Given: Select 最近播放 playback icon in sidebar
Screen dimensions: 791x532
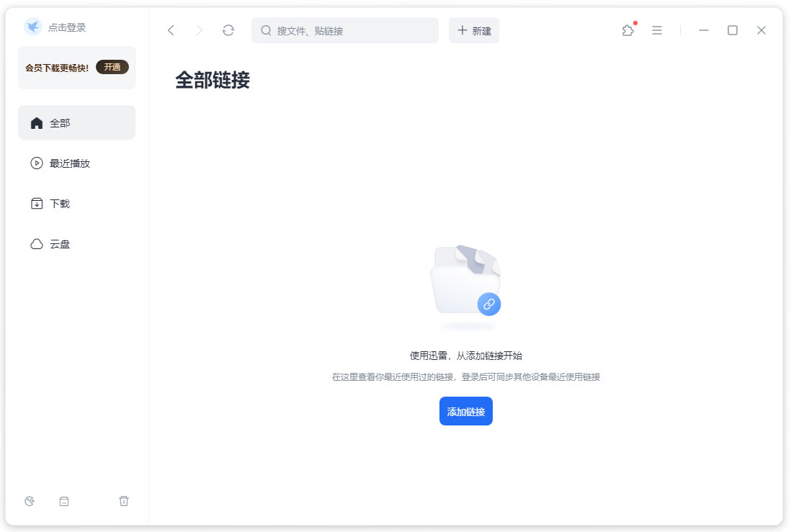Looking at the screenshot, I should click(37, 163).
